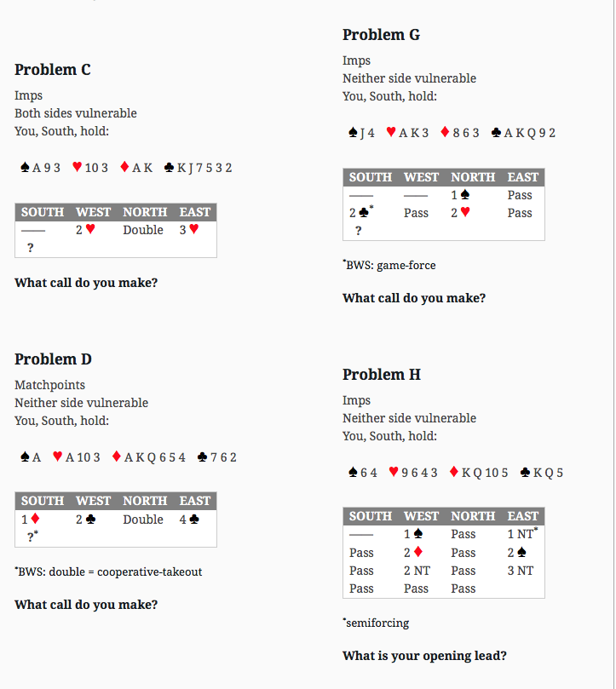Click the spade icon in Problem C hand
Image resolution: width=616 pixels, height=689 pixels.
tap(25, 167)
